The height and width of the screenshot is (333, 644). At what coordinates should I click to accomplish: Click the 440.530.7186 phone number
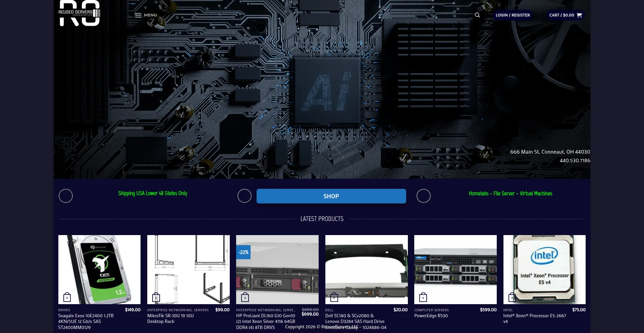point(575,161)
